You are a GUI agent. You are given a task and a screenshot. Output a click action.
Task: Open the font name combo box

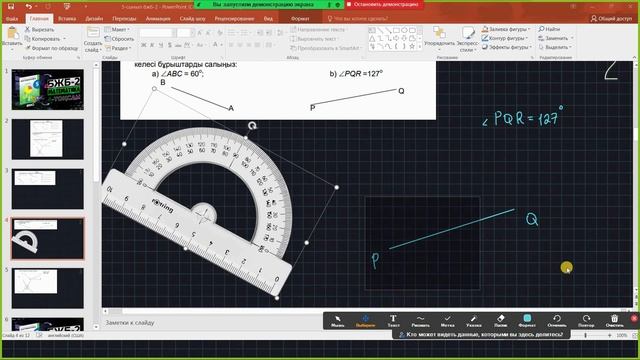click(x=158, y=33)
